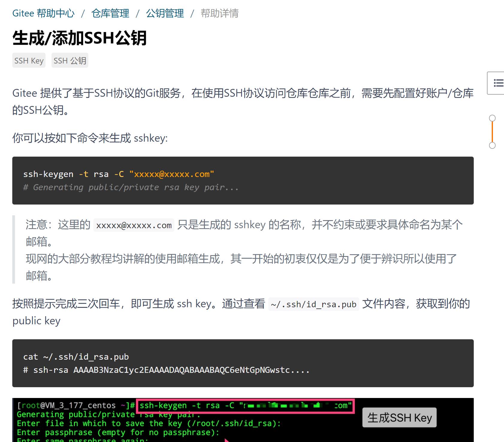
Task: Click the cat ~/.ssh/id_rsa.pub command line
Action: point(76,357)
